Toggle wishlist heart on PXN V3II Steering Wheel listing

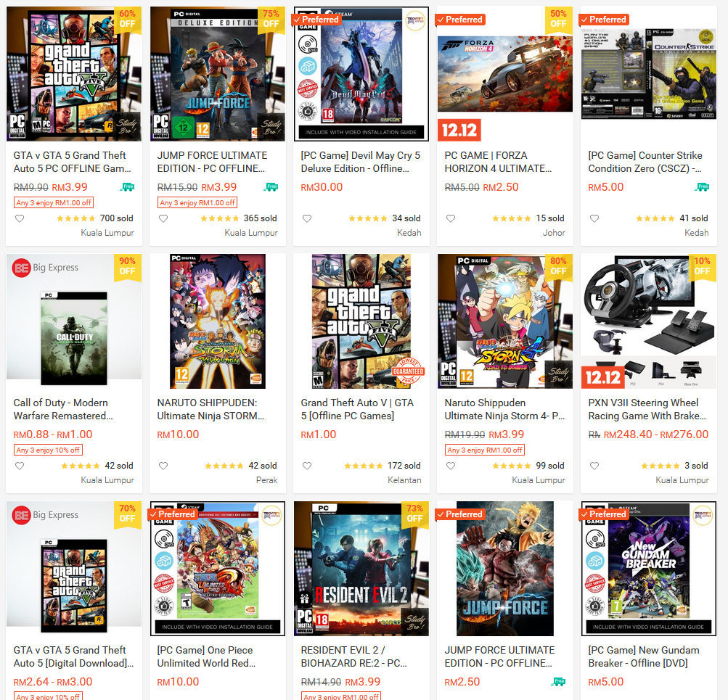(594, 466)
